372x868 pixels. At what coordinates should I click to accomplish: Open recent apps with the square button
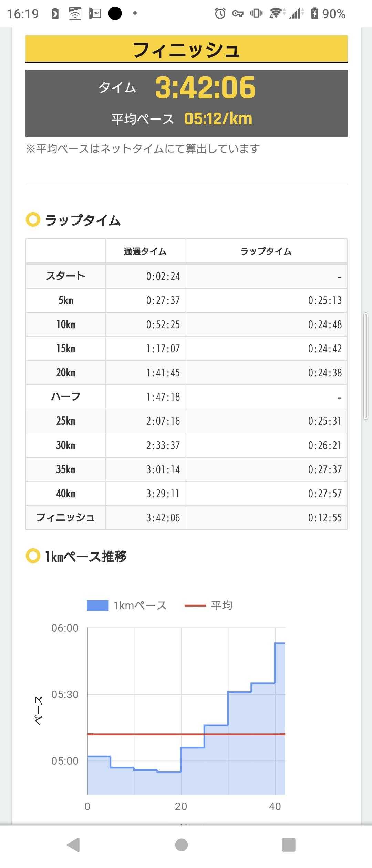[x=288, y=845]
